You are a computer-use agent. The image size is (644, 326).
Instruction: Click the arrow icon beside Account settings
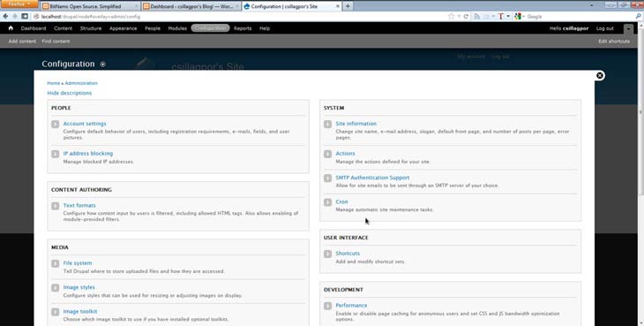click(56, 125)
